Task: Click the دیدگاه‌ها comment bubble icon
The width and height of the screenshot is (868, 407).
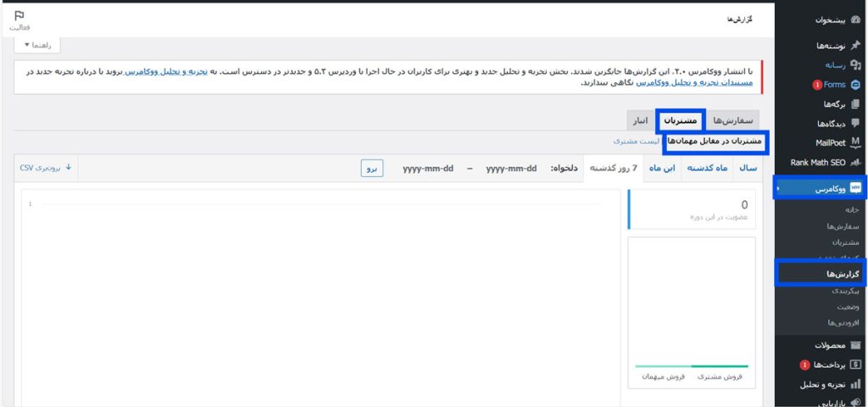Action: [x=855, y=123]
